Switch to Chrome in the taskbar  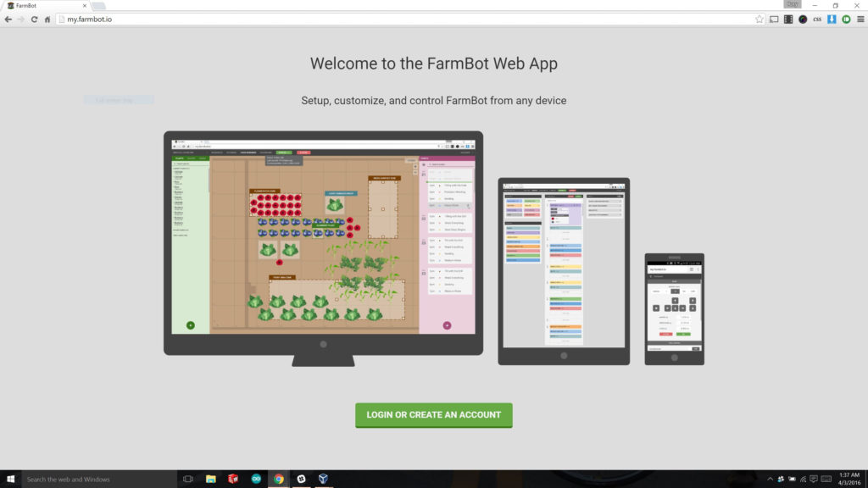point(278,480)
